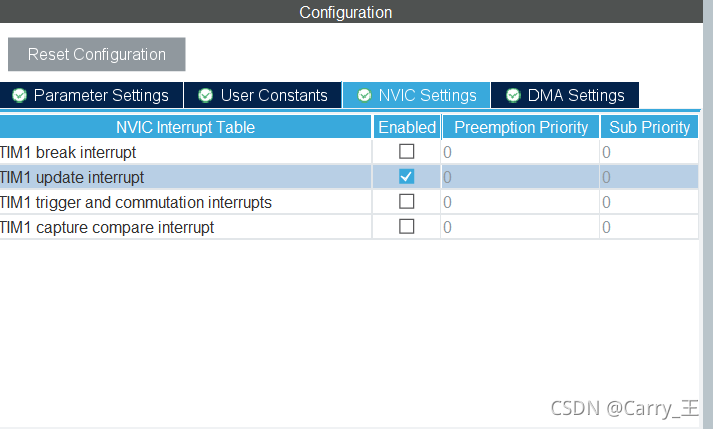Screen dimensions: 714x429
Task: Enable TIM1 trigger and commutation interrupts
Action: (x=407, y=202)
